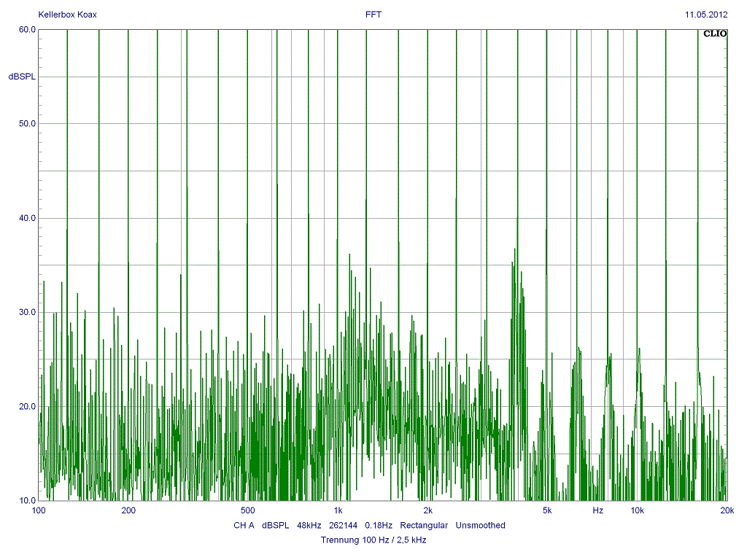Click the '20k' frequency axis label
This screenshot has width=747, height=560.
point(727,511)
